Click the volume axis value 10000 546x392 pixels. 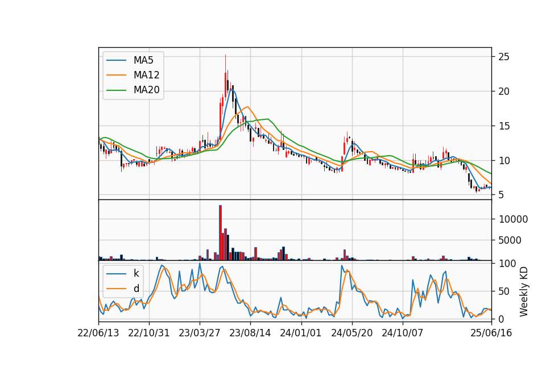coord(514,219)
